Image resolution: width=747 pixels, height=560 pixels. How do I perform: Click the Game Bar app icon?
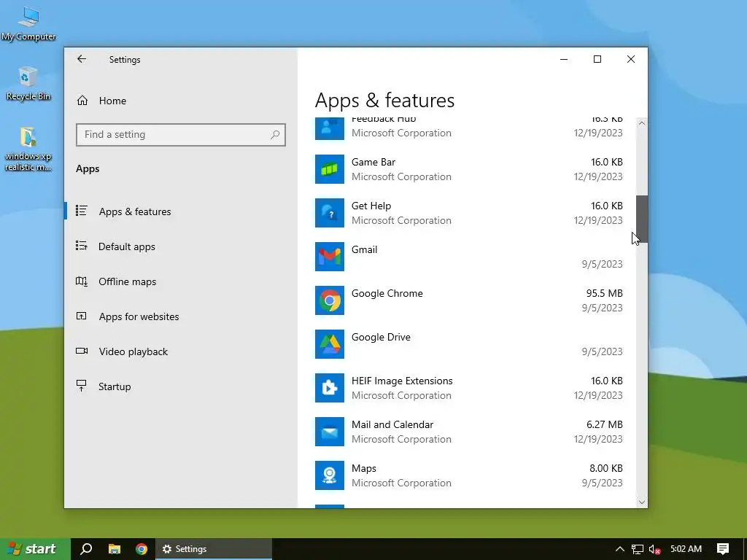point(329,169)
